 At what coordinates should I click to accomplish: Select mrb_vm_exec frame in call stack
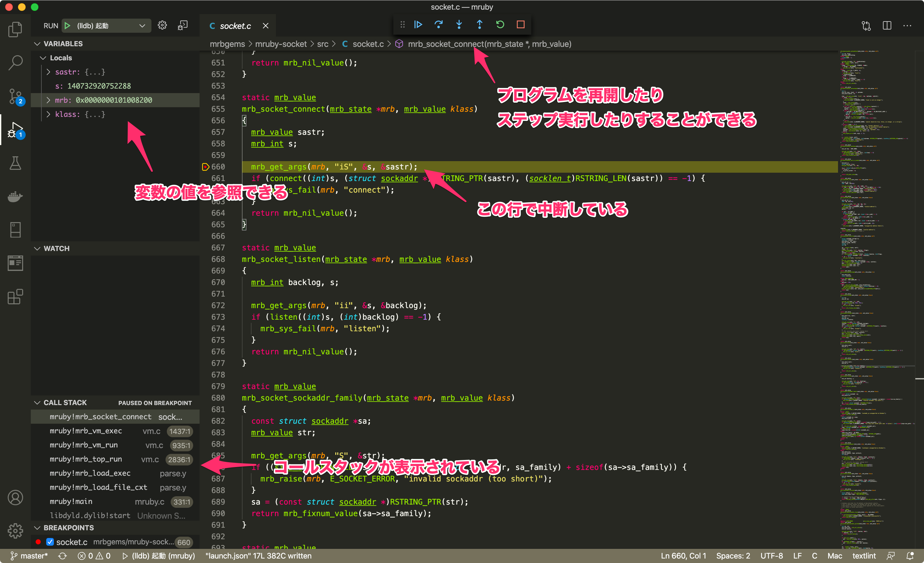click(x=86, y=431)
